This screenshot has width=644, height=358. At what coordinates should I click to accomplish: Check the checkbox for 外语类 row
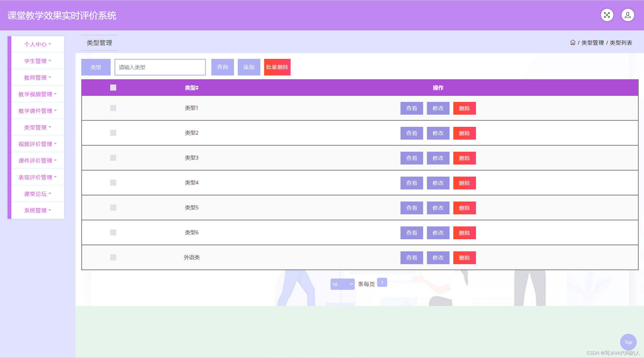coord(113,257)
